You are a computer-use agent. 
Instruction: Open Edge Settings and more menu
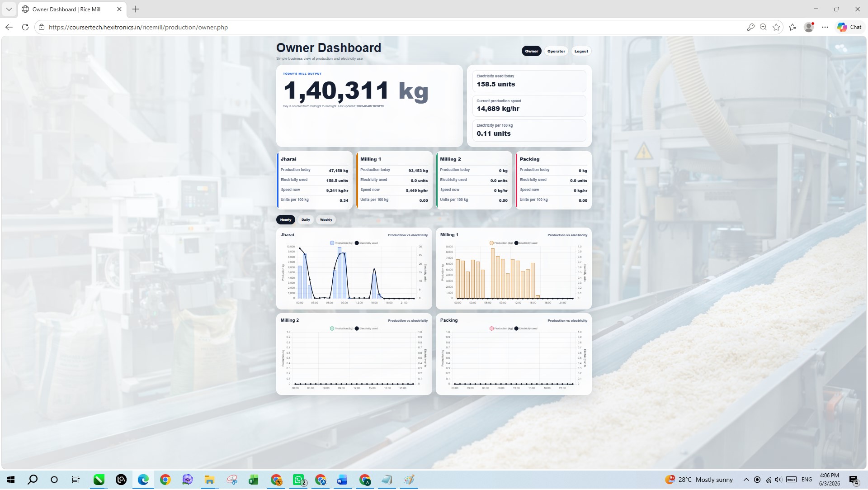pyautogui.click(x=825, y=27)
